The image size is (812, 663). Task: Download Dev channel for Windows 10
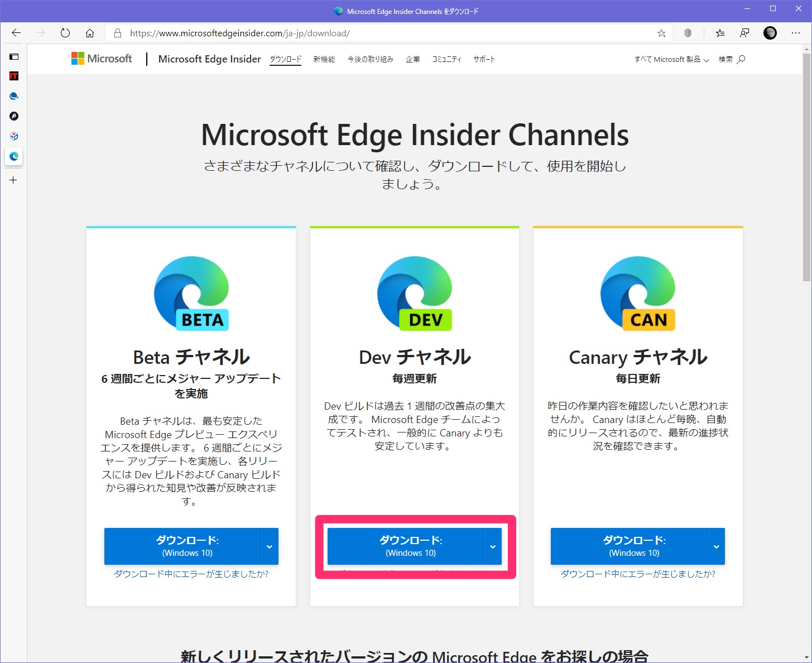406,546
